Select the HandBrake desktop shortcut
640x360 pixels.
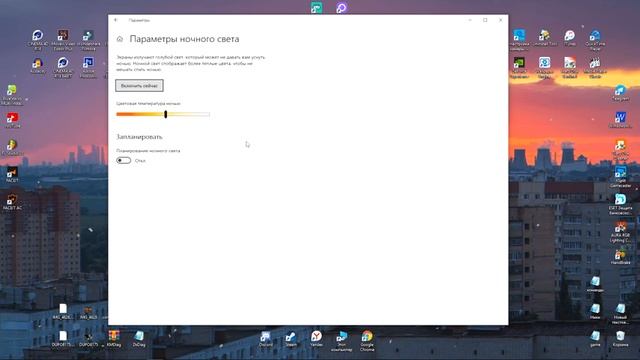pyautogui.click(x=620, y=258)
